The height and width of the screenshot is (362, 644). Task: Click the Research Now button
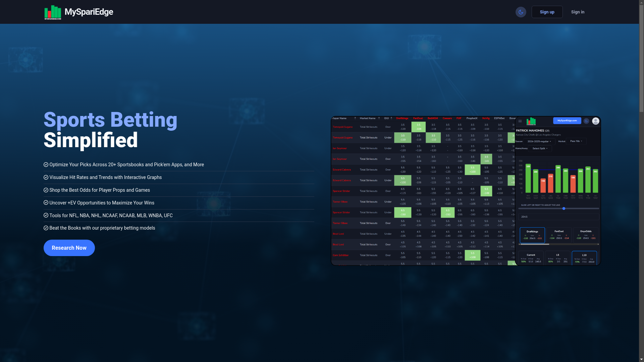69,248
